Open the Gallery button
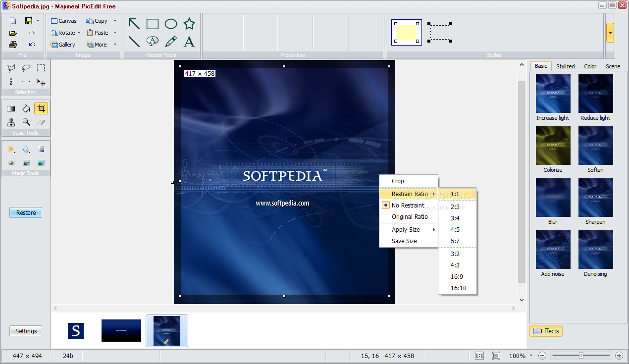This screenshot has width=629, height=364. pos(63,45)
